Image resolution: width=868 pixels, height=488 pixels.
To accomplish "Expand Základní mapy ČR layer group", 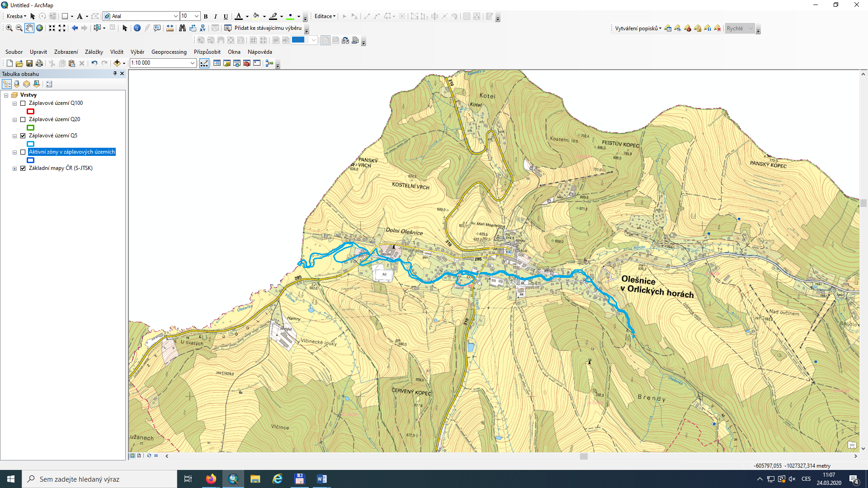I will tap(14, 169).
